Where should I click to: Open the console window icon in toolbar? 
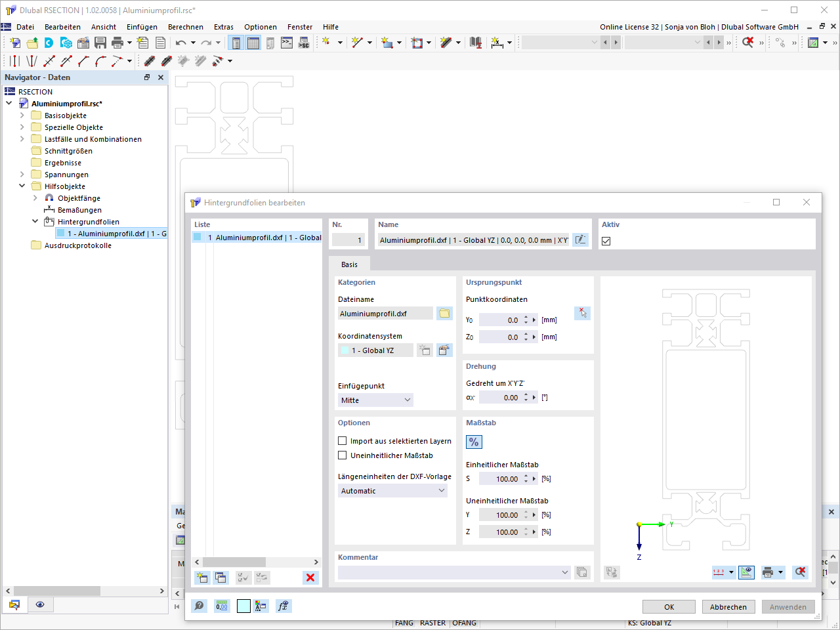287,43
